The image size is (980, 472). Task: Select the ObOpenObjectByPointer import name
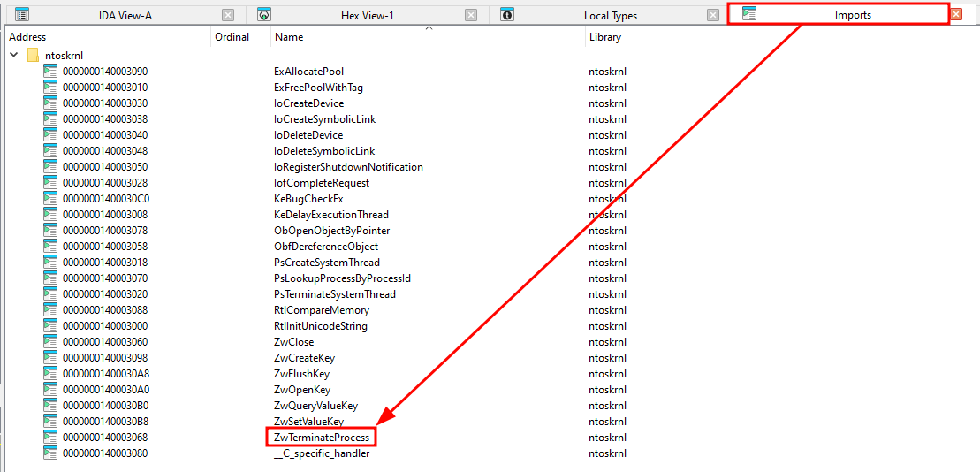tap(331, 230)
